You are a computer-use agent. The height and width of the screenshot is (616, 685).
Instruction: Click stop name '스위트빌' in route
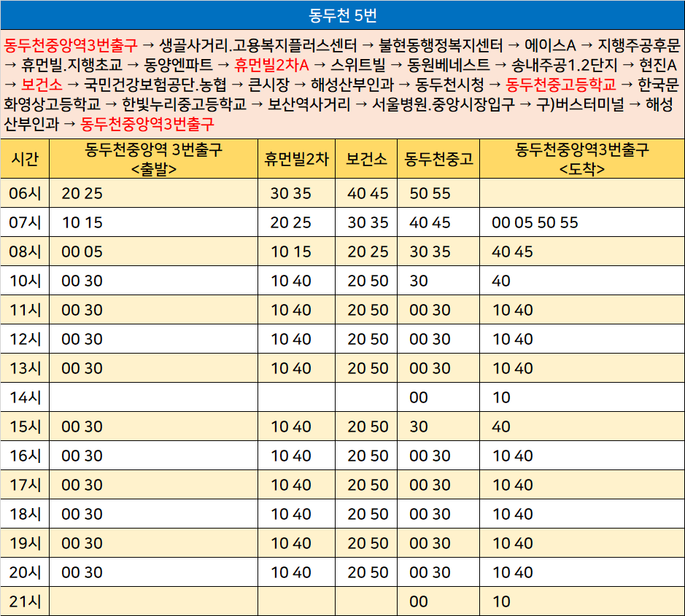357,65
